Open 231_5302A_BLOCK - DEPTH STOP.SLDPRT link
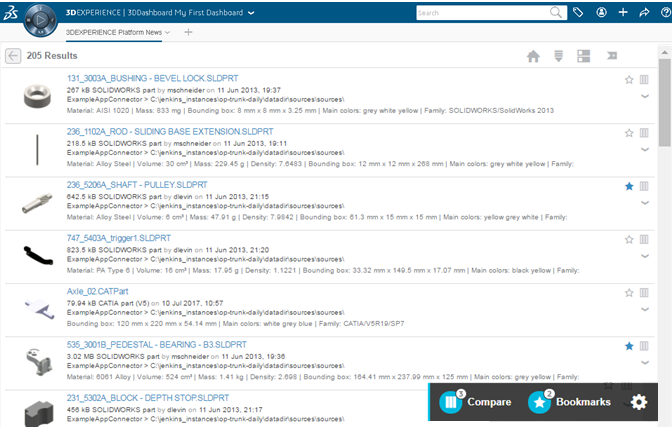Image resolution: width=672 pixels, height=427 pixels. point(148,398)
